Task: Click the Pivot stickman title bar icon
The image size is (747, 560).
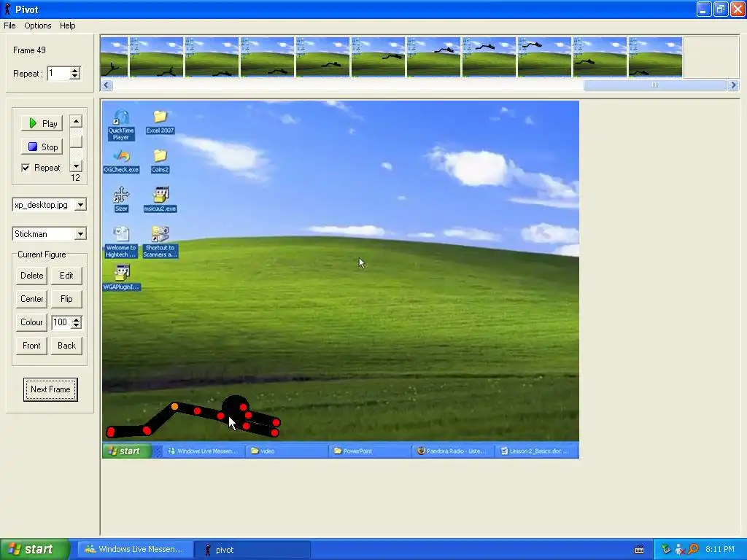Action: (x=7, y=9)
